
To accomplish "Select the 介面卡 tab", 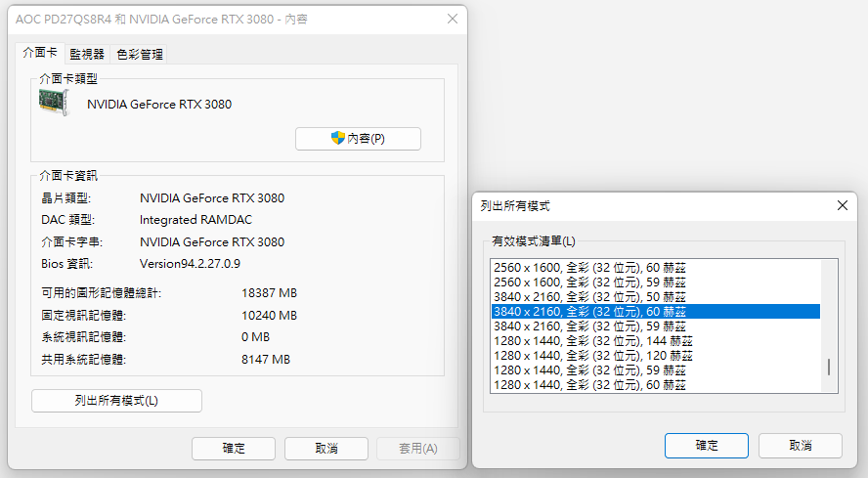I will 40,53.
